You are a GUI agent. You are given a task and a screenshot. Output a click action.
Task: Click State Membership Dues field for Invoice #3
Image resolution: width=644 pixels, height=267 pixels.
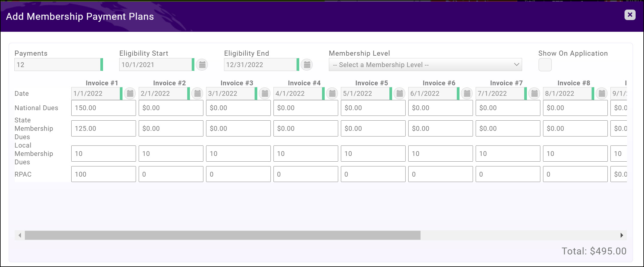238,128
